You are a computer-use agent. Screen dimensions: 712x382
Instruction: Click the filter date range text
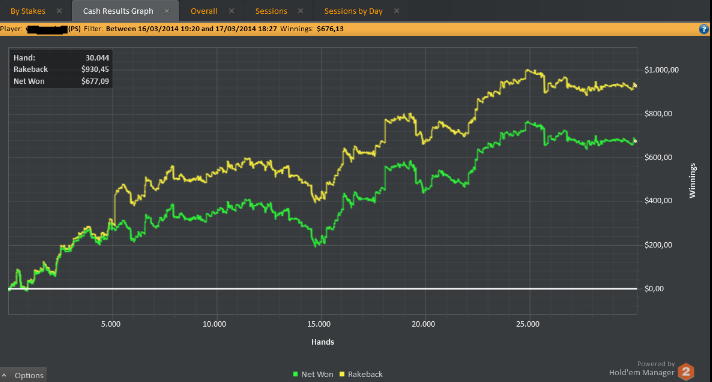191,29
